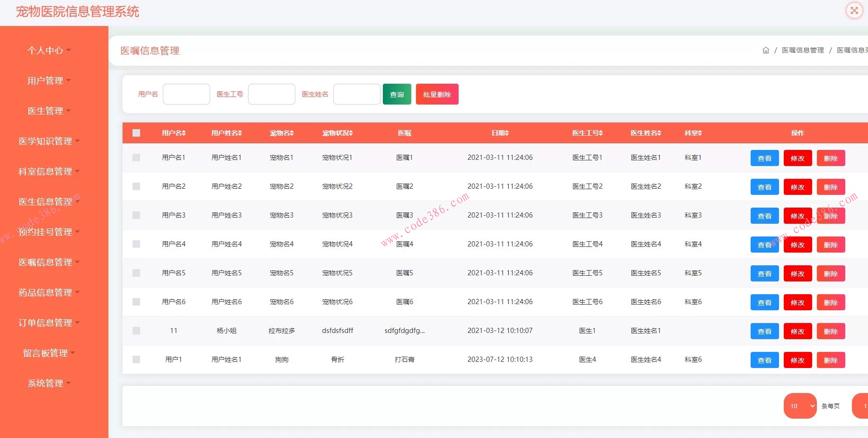
Task: Click the home icon in breadcrumb
Action: coord(765,50)
